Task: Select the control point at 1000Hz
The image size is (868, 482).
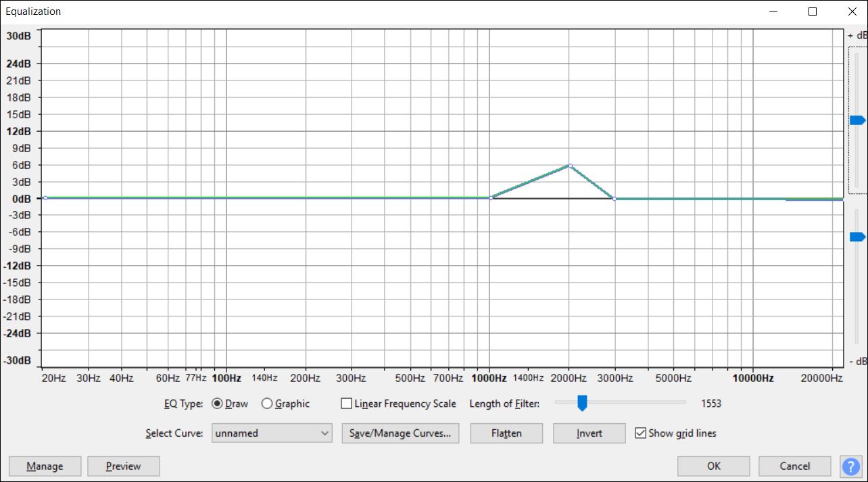Action: click(491, 198)
